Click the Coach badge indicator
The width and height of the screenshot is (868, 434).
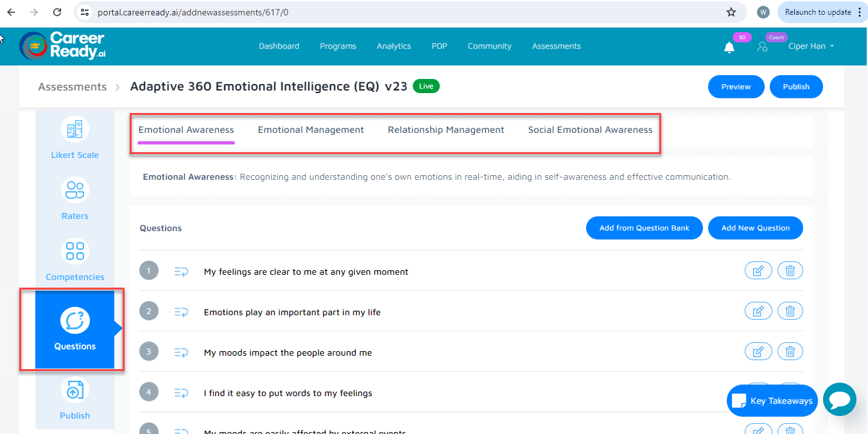[776, 37]
